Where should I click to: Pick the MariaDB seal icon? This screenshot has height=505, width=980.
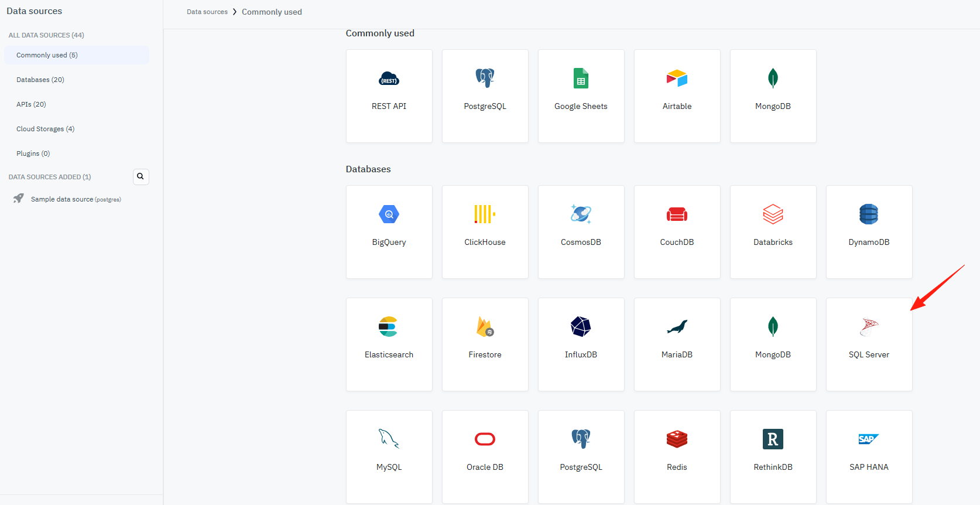tap(677, 326)
